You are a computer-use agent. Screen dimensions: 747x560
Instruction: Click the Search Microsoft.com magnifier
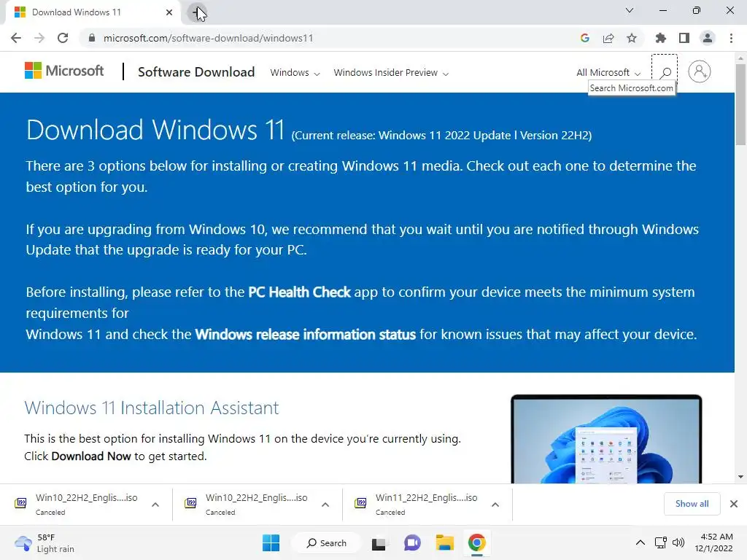665,72
